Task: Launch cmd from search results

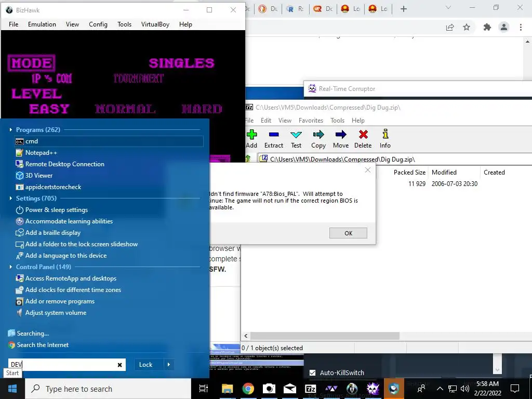Action: point(109,141)
